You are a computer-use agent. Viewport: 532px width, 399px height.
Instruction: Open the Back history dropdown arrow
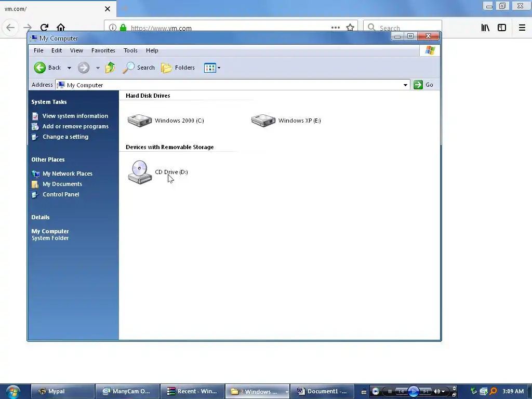(69, 68)
